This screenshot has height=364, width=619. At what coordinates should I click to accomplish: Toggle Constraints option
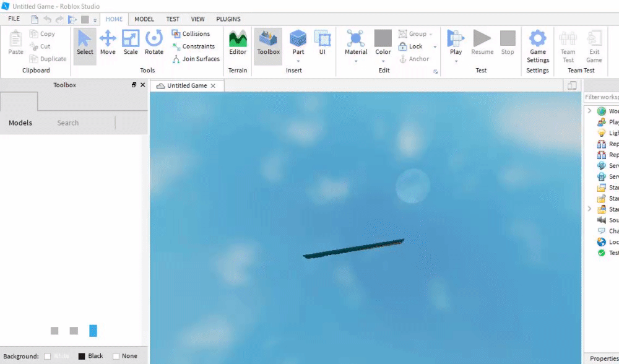193,46
